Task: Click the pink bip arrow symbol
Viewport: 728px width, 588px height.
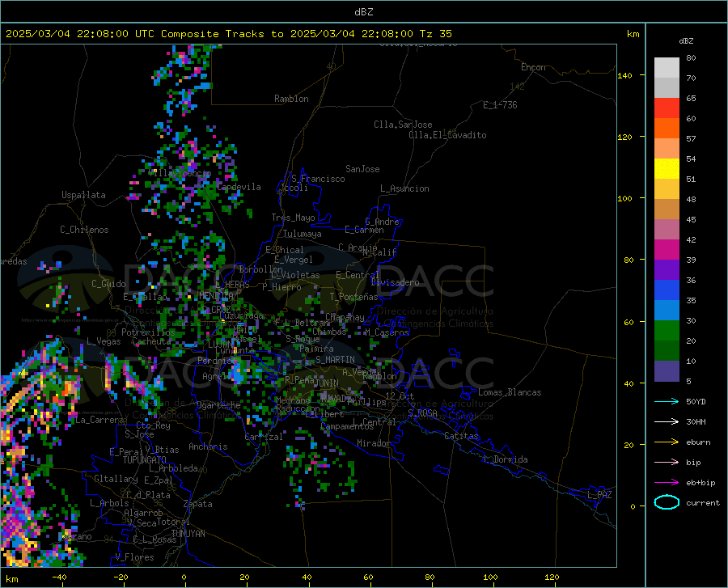Action: click(x=667, y=463)
